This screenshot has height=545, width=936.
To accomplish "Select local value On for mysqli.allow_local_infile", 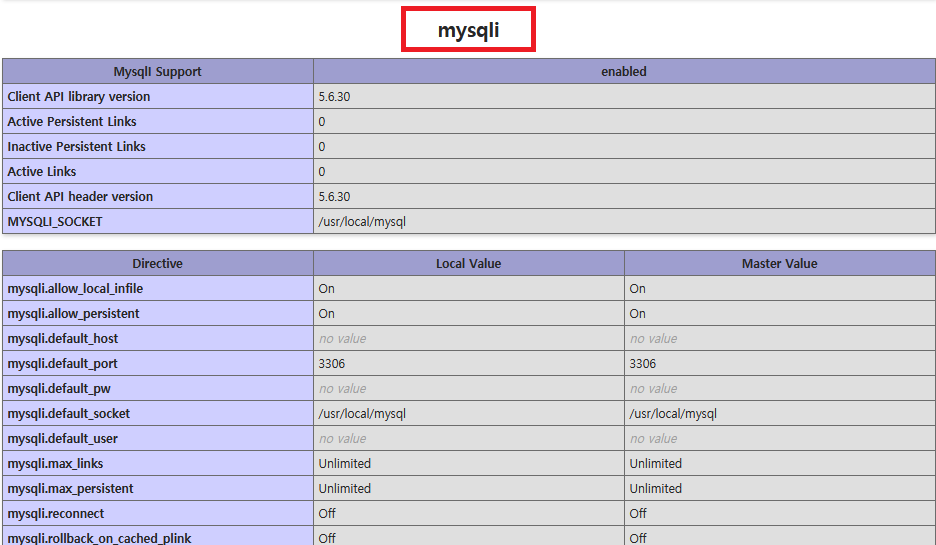I will pyautogui.click(x=327, y=289).
